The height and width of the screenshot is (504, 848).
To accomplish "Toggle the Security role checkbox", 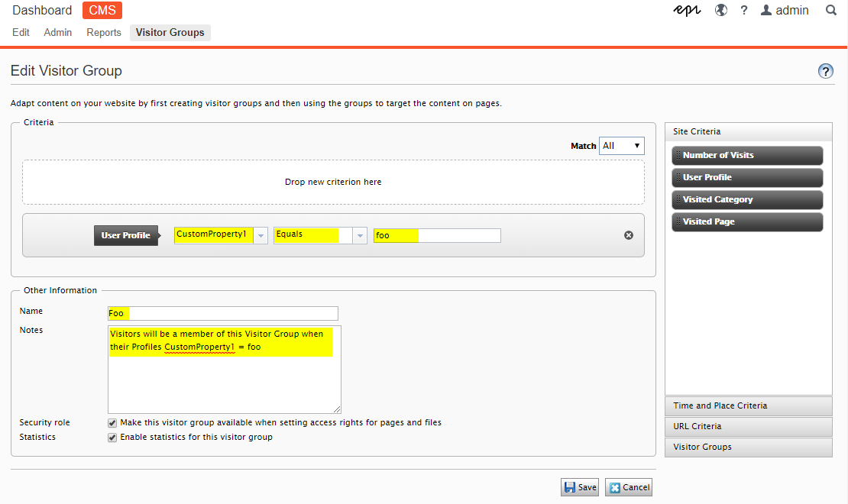I will coord(112,422).
